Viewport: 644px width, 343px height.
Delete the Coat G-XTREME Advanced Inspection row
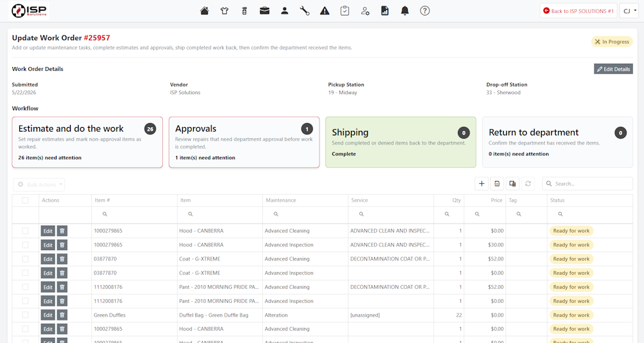[x=62, y=273]
